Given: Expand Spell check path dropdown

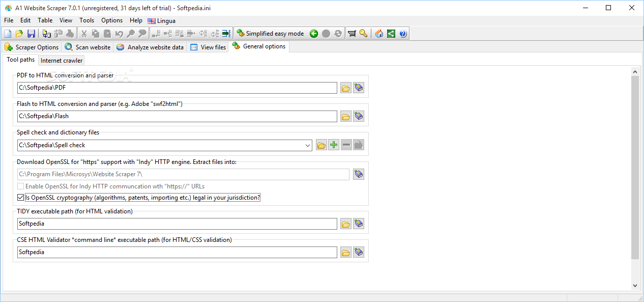Looking at the screenshot, I should (308, 145).
